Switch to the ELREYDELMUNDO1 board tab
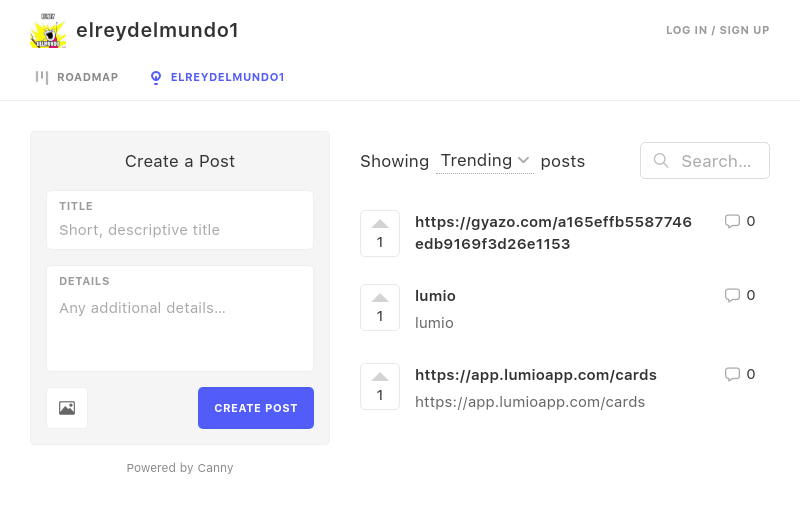Viewport: 800px width, 528px height. pyautogui.click(x=217, y=77)
